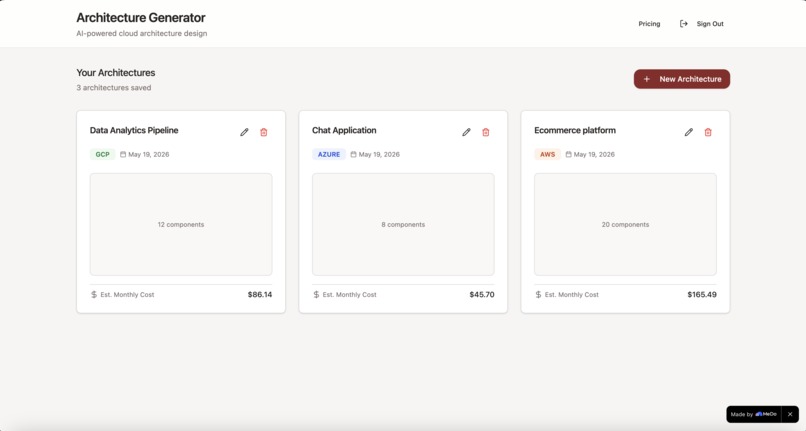Open the 20 components preview thumbnail
This screenshot has height=431, width=806.
pyautogui.click(x=625, y=224)
